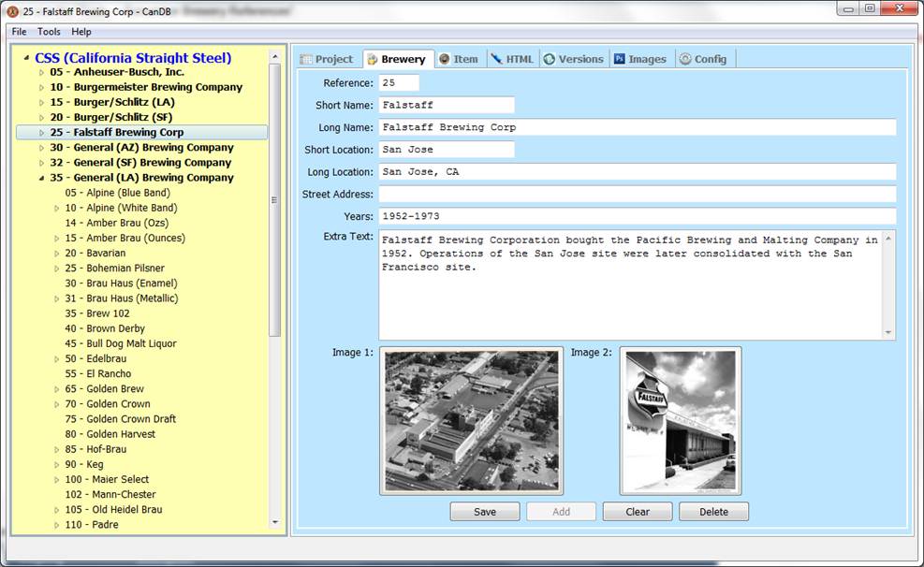
Task: Expand the 25 - Bohemian Pilsner item
Action: 56,269
